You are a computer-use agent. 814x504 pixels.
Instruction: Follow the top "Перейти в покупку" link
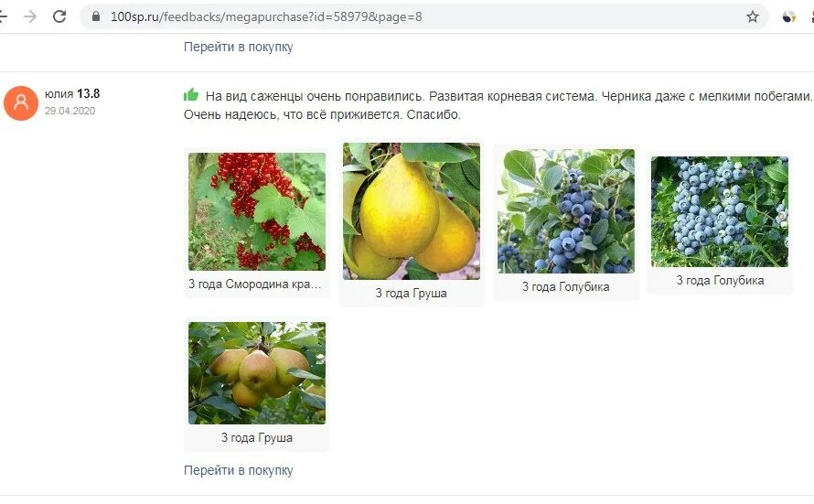coord(239,47)
